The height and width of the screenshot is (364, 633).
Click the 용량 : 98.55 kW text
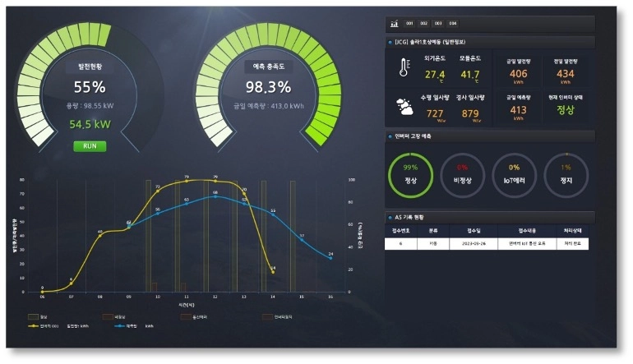pos(90,106)
